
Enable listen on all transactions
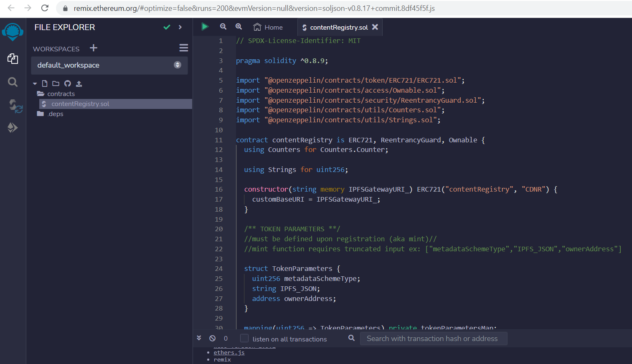244,339
